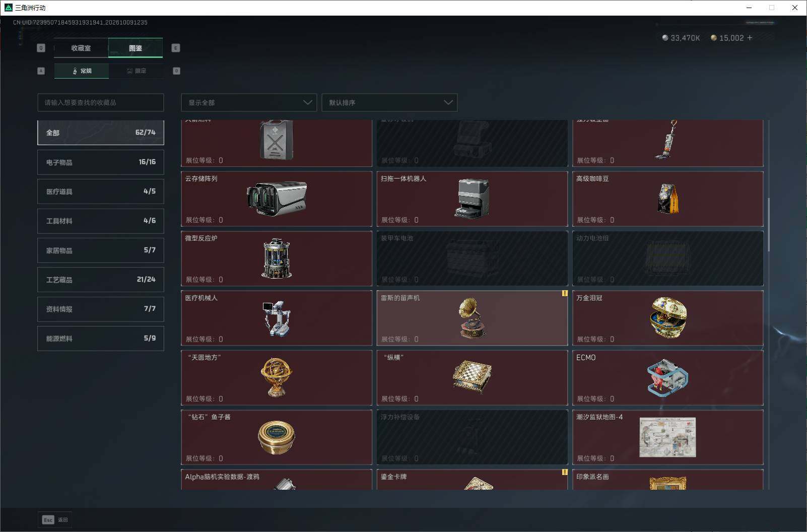Open the 印象派名画 painting card

pyautogui.click(x=668, y=479)
